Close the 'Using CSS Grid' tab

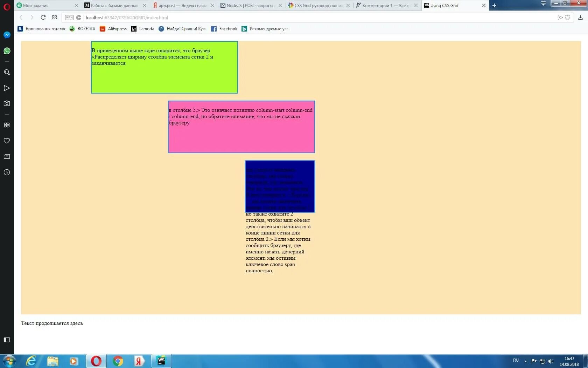coord(484,6)
